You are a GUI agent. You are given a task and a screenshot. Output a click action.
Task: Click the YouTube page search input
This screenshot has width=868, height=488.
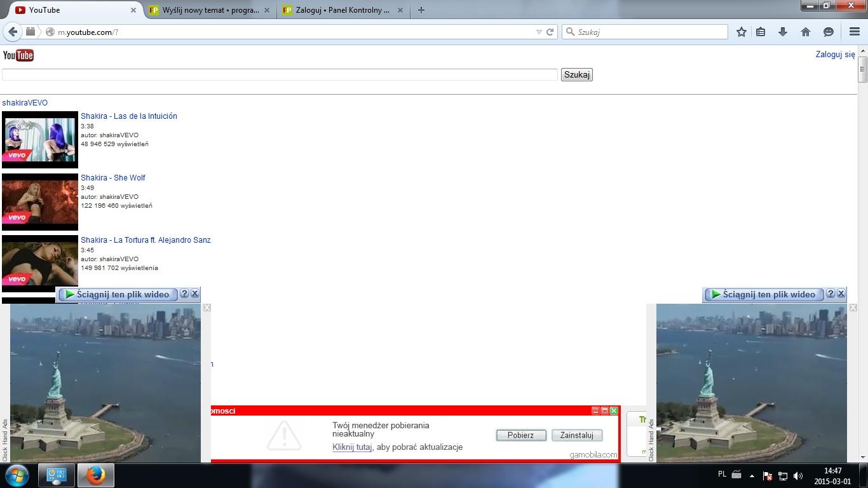(280, 74)
